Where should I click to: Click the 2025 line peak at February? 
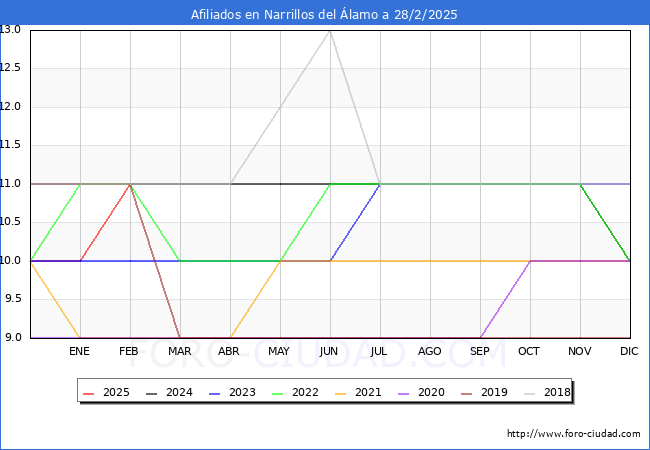131,184
